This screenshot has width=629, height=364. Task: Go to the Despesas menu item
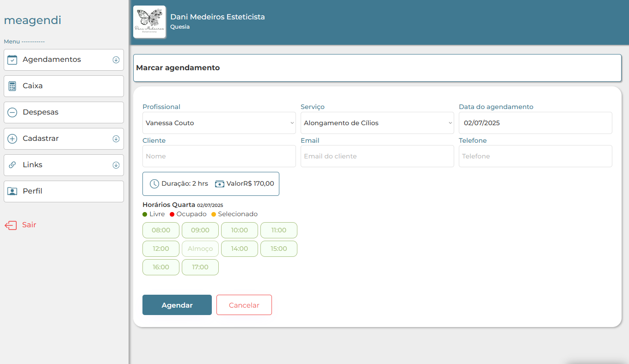point(64,112)
